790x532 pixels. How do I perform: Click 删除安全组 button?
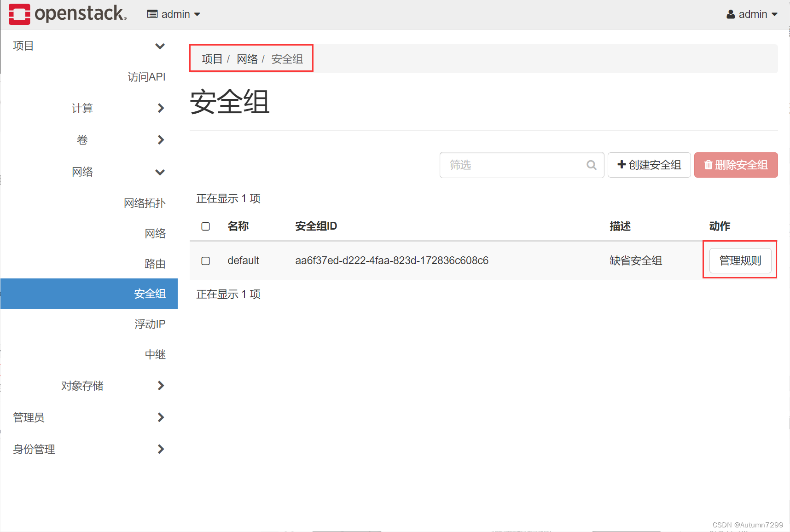736,165
